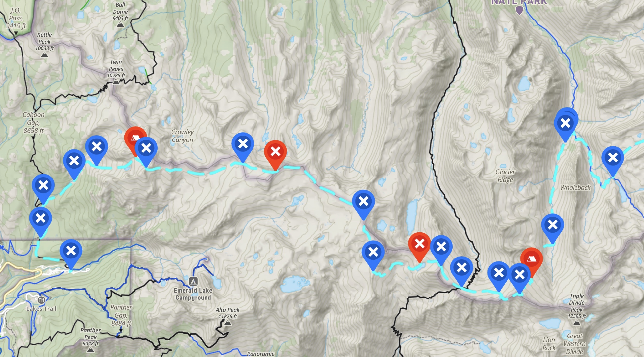The height and width of the screenshot is (357, 644).
Task: Select the blue X marker beside Whaleback label
Action: click(x=553, y=225)
